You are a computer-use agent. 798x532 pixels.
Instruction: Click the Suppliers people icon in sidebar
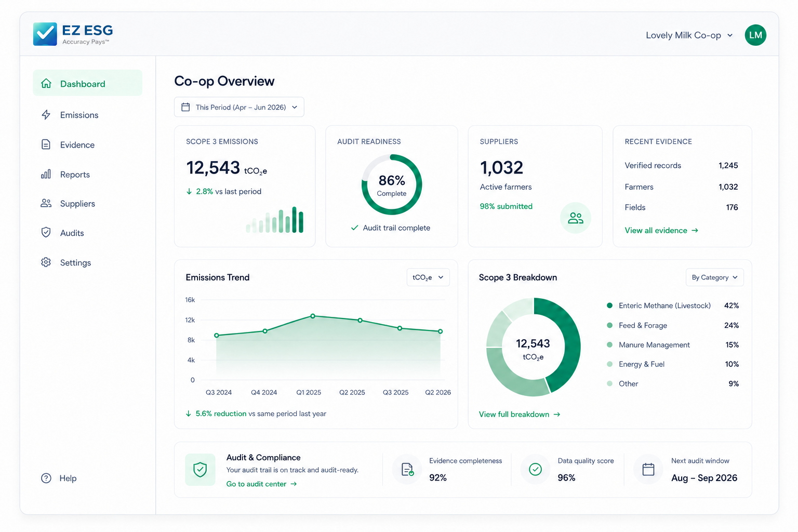point(46,203)
